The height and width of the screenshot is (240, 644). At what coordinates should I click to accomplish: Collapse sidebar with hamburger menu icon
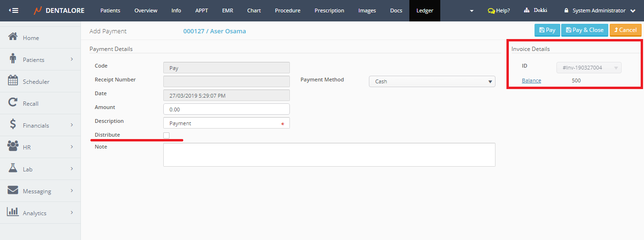[14, 10]
